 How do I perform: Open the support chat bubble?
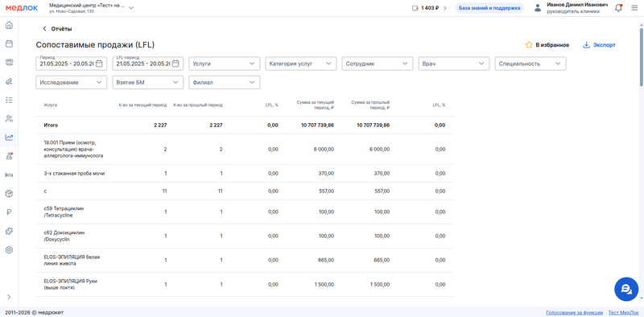pyautogui.click(x=626, y=289)
